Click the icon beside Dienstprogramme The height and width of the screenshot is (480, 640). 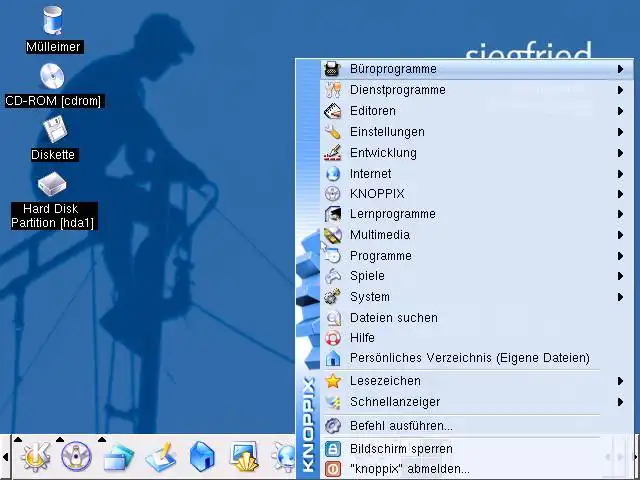[x=333, y=90]
